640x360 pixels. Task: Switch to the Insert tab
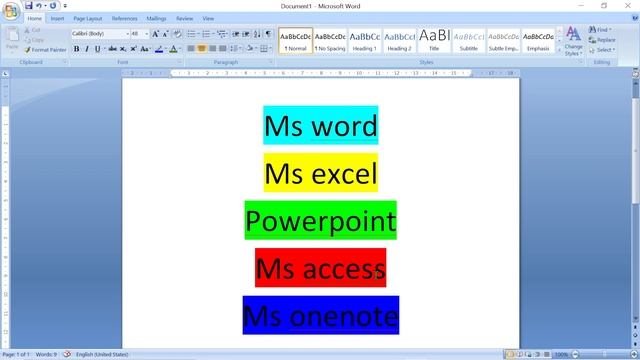coord(57,19)
